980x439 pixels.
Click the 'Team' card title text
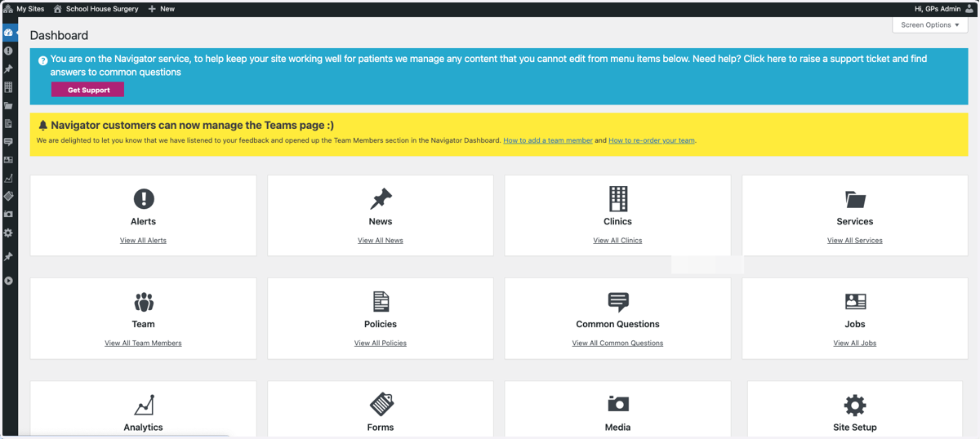click(143, 324)
